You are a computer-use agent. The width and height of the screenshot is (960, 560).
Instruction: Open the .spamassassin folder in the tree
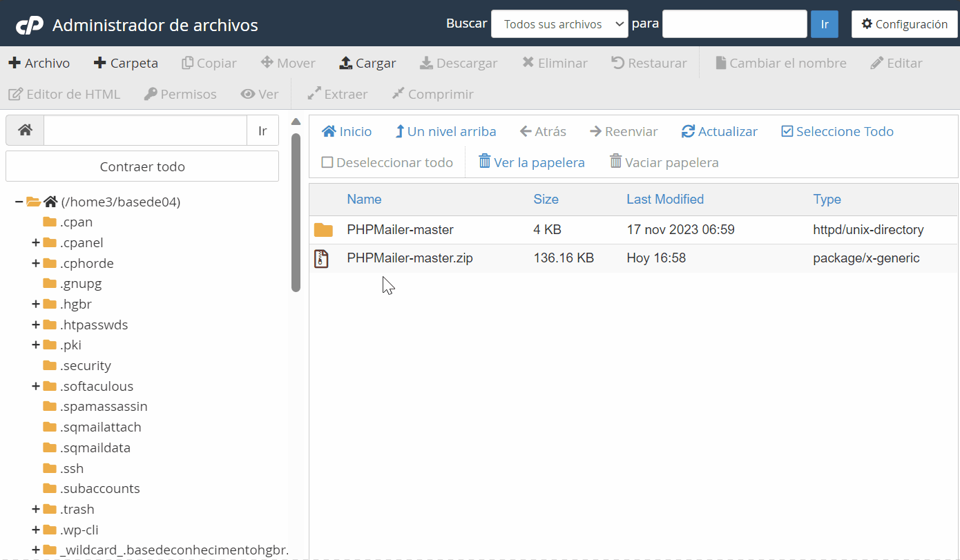click(x=95, y=406)
